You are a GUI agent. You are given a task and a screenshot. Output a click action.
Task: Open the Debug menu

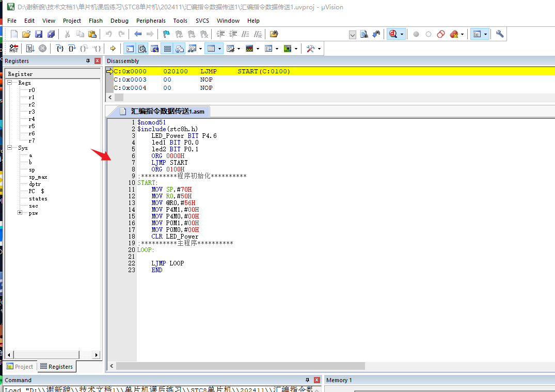[119, 21]
